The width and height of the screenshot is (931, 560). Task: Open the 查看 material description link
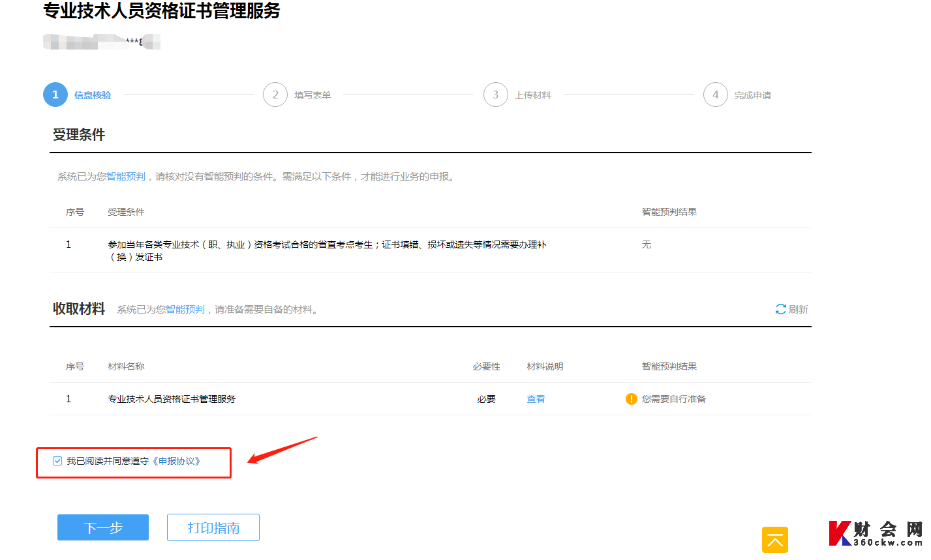point(536,399)
